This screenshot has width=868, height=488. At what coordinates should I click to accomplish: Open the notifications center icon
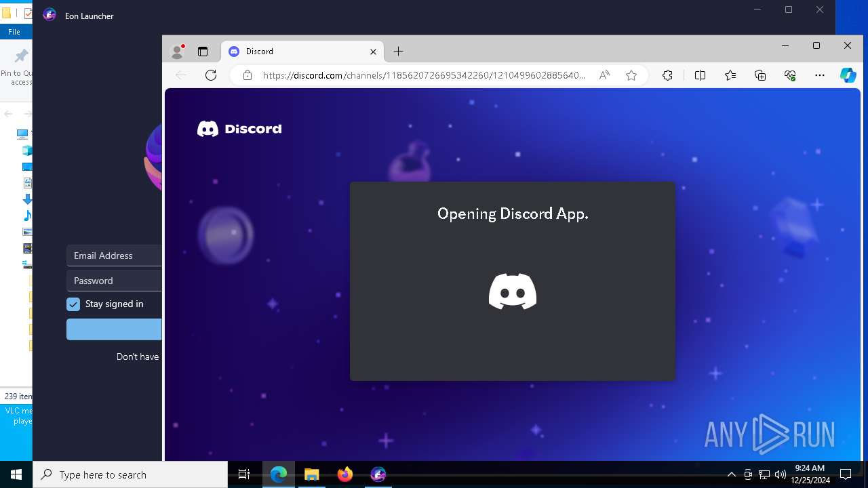point(846,474)
